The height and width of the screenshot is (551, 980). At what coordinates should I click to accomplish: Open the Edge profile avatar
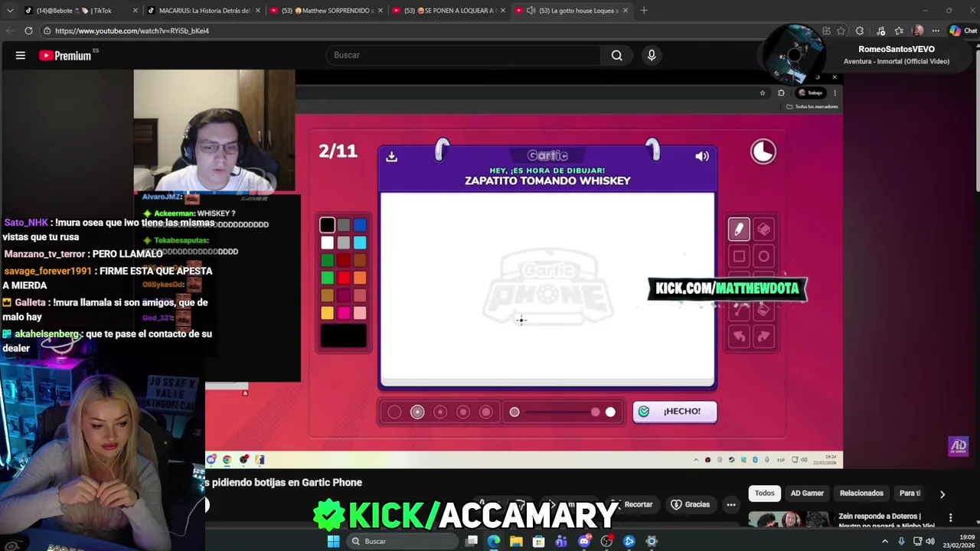click(x=918, y=31)
